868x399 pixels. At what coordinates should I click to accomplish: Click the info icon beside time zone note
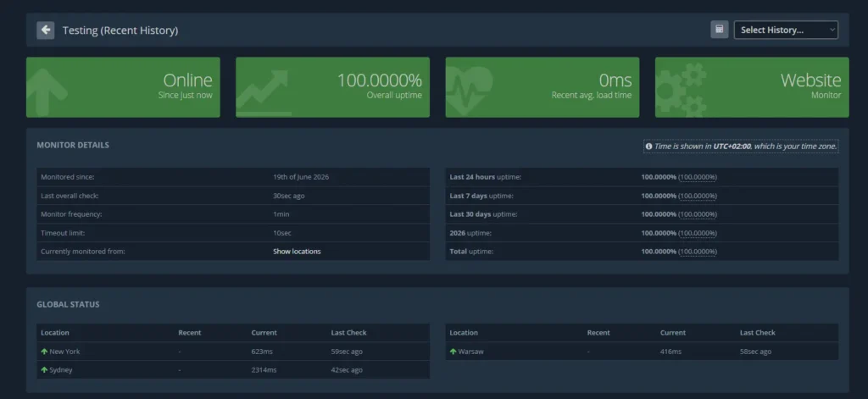(x=648, y=147)
